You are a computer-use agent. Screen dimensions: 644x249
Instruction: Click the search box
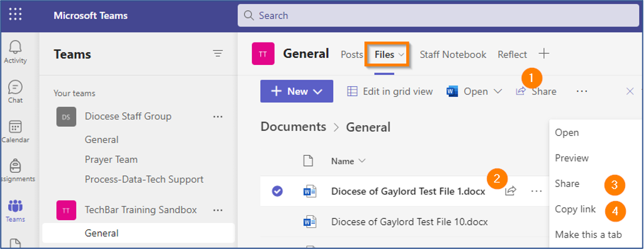point(439,15)
